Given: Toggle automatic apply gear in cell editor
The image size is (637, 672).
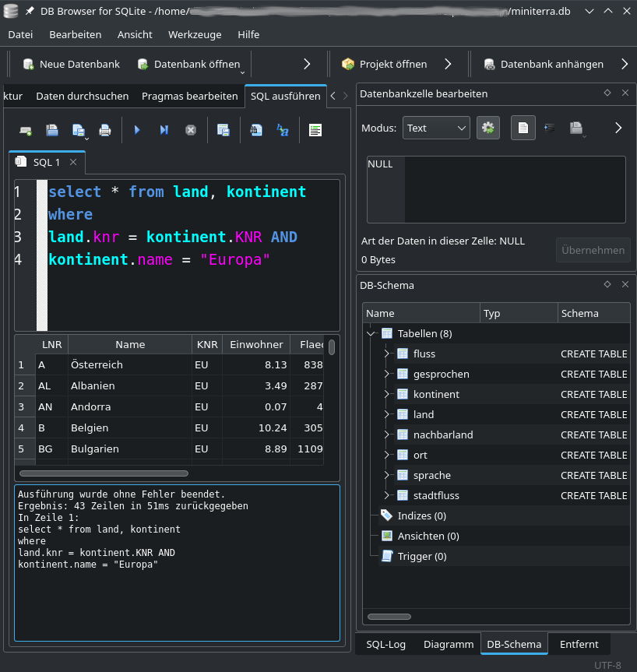Looking at the screenshot, I should (488, 128).
